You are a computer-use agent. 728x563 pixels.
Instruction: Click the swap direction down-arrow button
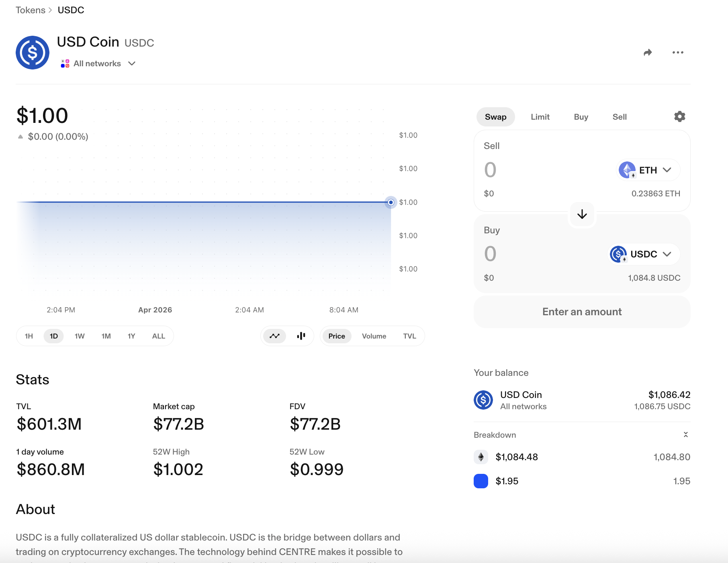(x=582, y=214)
